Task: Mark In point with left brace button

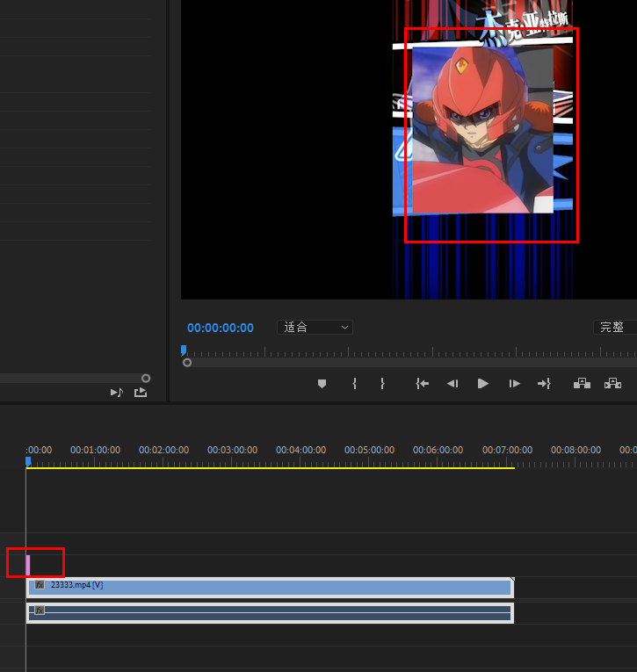Action: [354, 383]
